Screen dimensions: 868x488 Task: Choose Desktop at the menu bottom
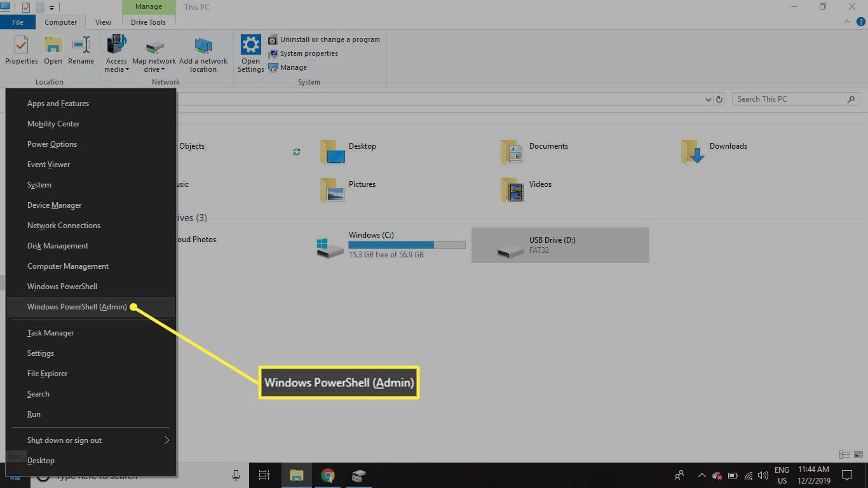90,461
